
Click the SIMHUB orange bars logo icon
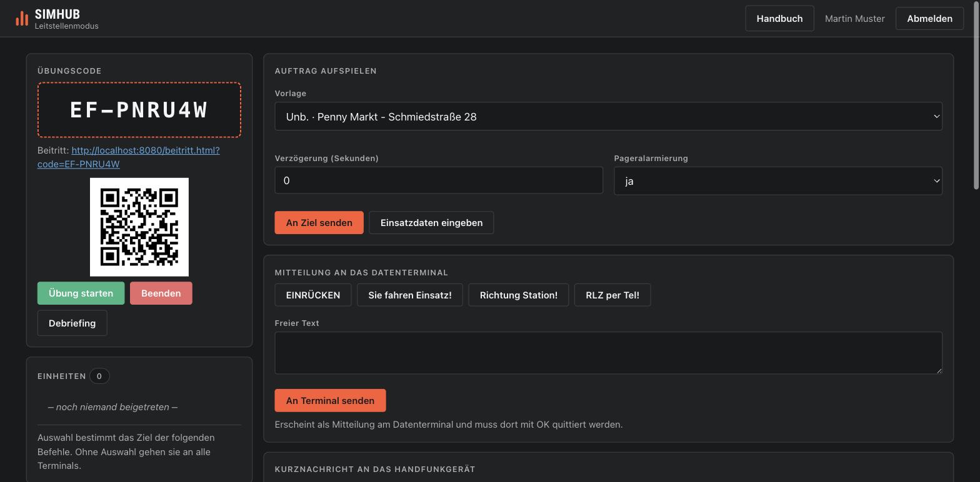coord(22,19)
